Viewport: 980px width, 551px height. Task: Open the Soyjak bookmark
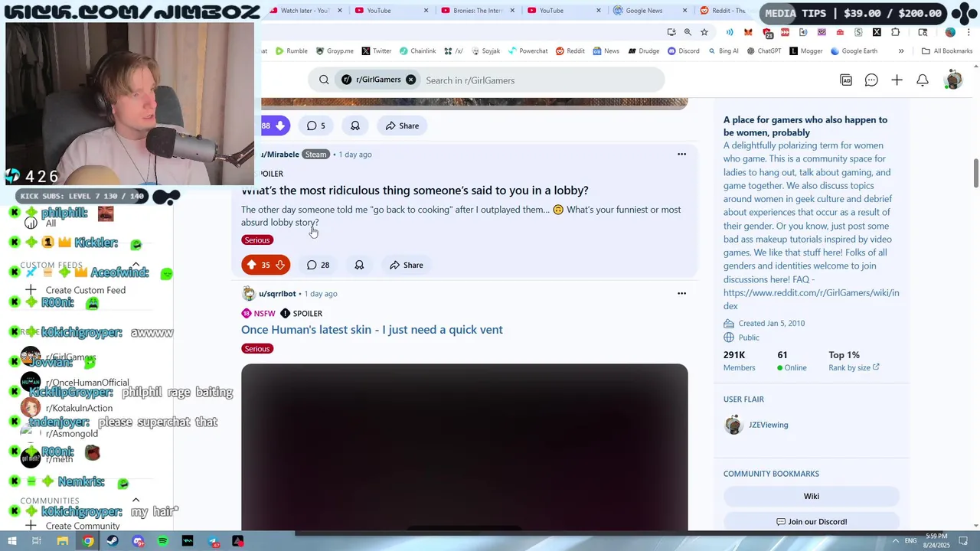pyautogui.click(x=485, y=51)
